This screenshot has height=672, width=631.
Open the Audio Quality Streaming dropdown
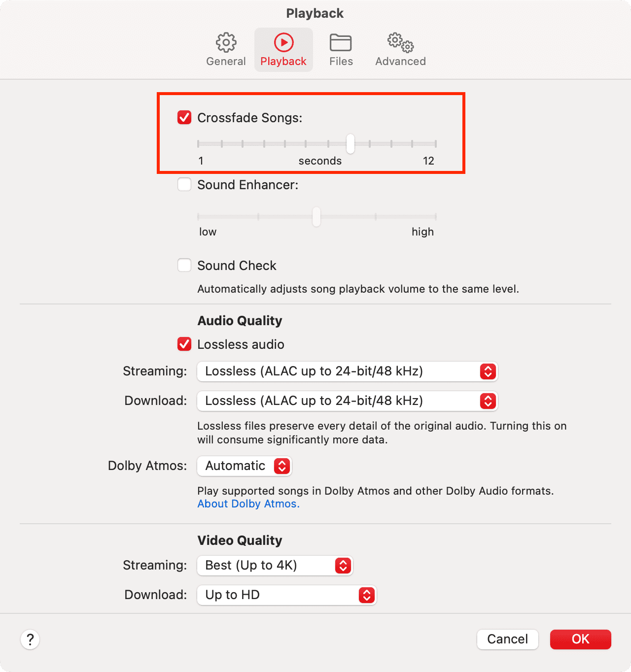tap(348, 371)
